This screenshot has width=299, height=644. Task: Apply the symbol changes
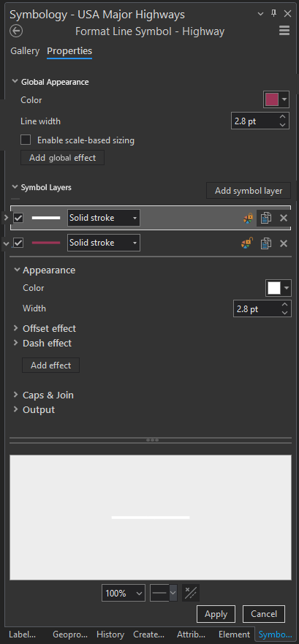pyautogui.click(x=216, y=614)
